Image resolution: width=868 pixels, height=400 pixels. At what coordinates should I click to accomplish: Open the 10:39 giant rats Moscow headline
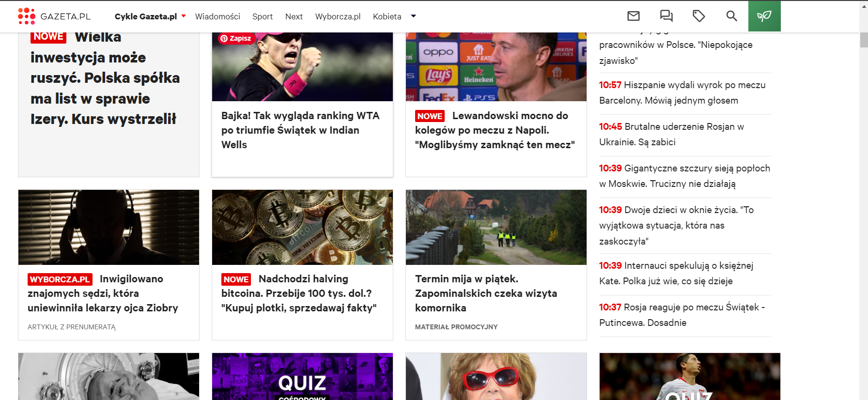point(684,176)
